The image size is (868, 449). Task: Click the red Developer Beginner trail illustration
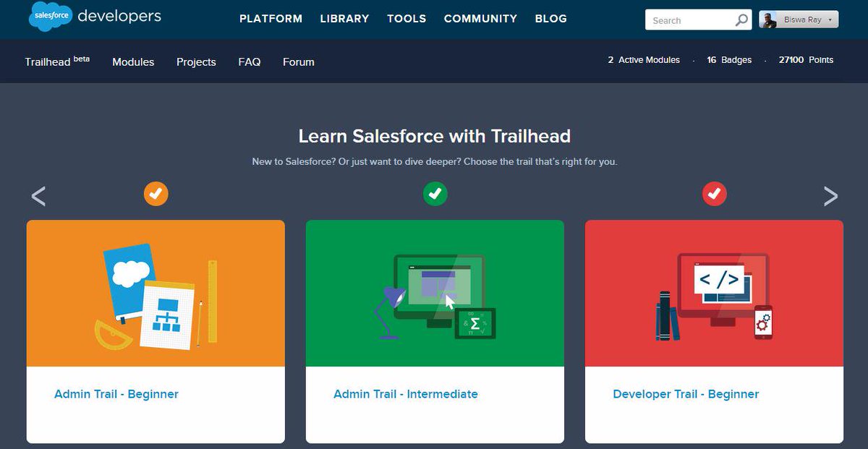point(714,294)
